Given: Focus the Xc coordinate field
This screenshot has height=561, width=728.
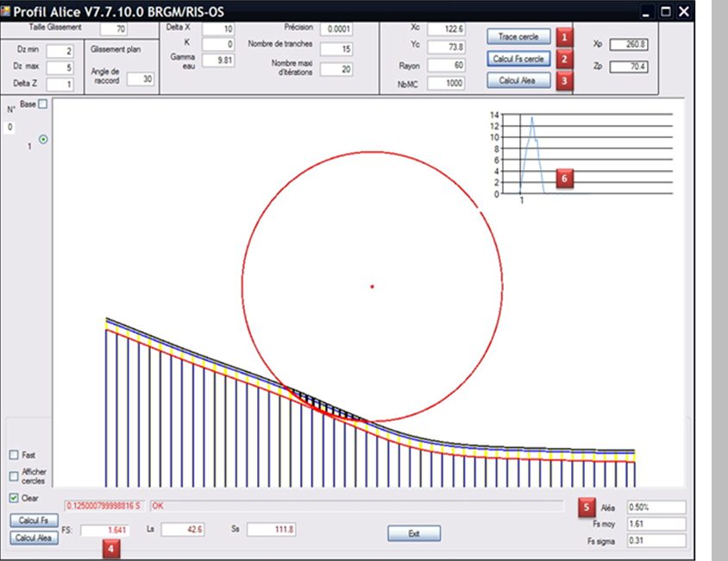Looking at the screenshot, I should [x=445, y=29].
